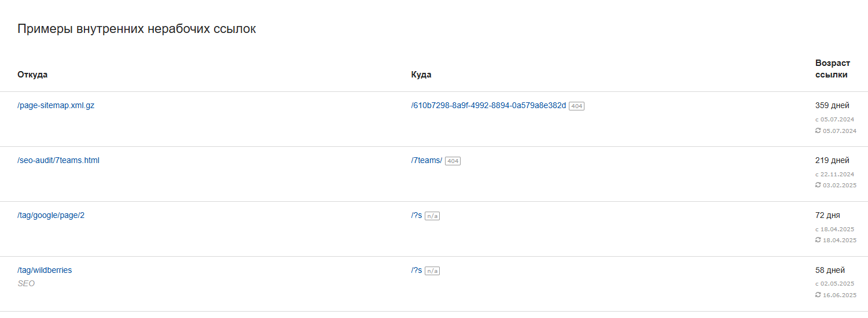Open the /tag/wildberries source link
Image resolution: width=868 pixels, height=318 pixels.
point(45,270)
